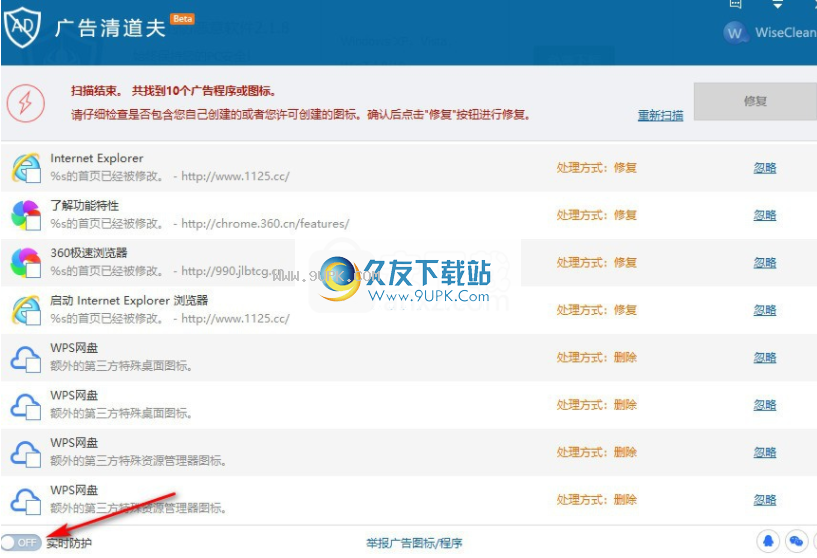Screen dimensions: 817x558
Task: Click the icon beside 启动 Internet Explorer 浏览器
Action: tap(26, 310)
